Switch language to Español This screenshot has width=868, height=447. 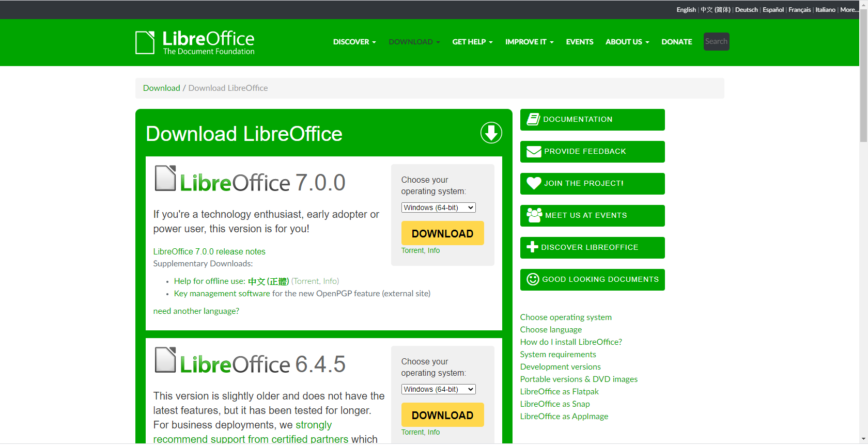coord(773,10)
